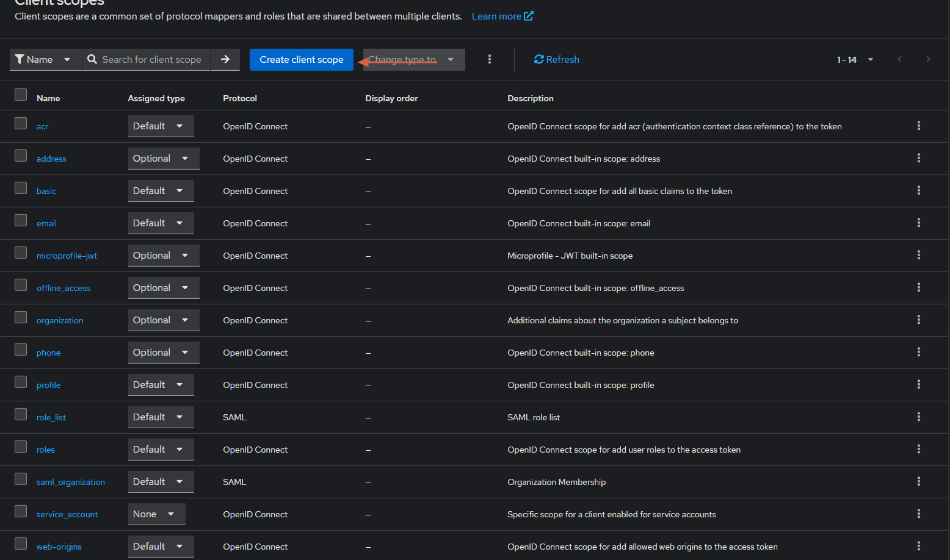Open kebab menu for the roles scope row
The image size is (950, 560).
click(x=918, y=449)
